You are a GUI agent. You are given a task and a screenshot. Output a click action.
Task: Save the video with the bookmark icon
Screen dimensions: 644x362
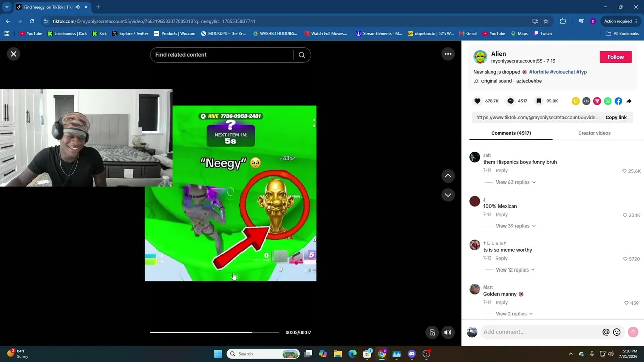pos(539,101)
